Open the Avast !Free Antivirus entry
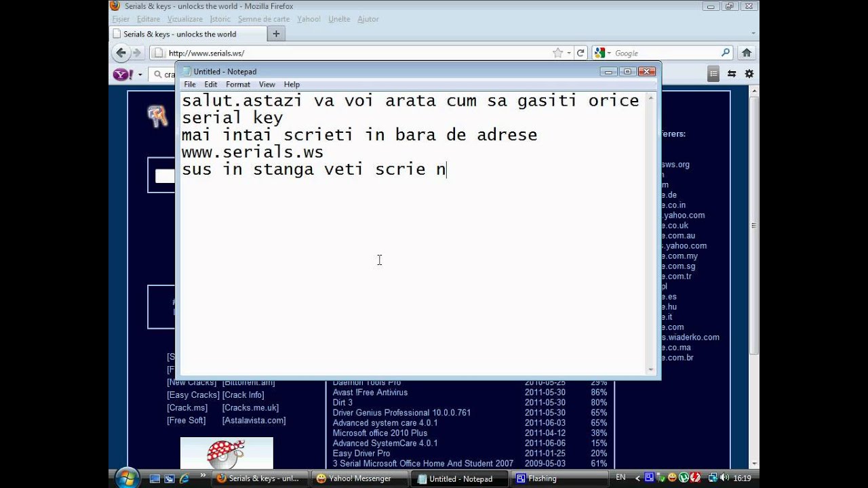The height and width of the screenshot is (488, 868). click(370, 392)
